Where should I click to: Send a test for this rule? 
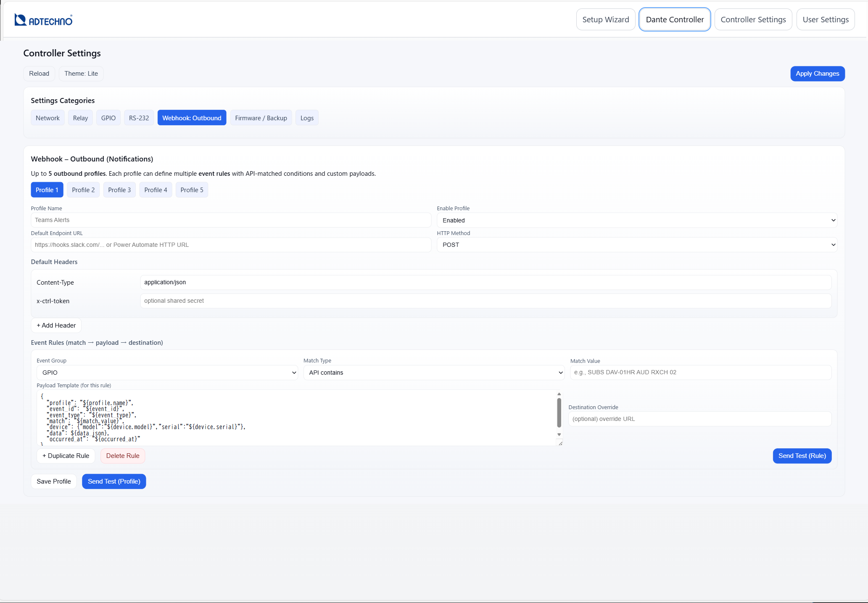tap(802, 456)
